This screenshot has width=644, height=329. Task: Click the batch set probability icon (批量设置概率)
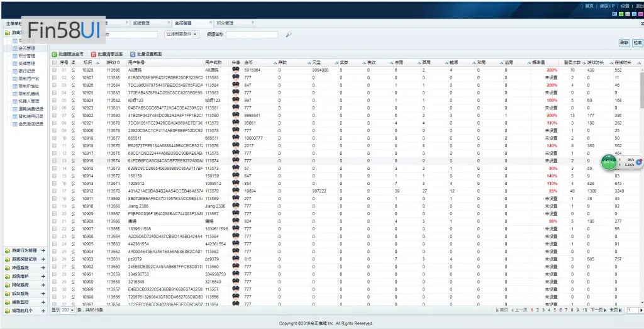(x=133, y=55)
